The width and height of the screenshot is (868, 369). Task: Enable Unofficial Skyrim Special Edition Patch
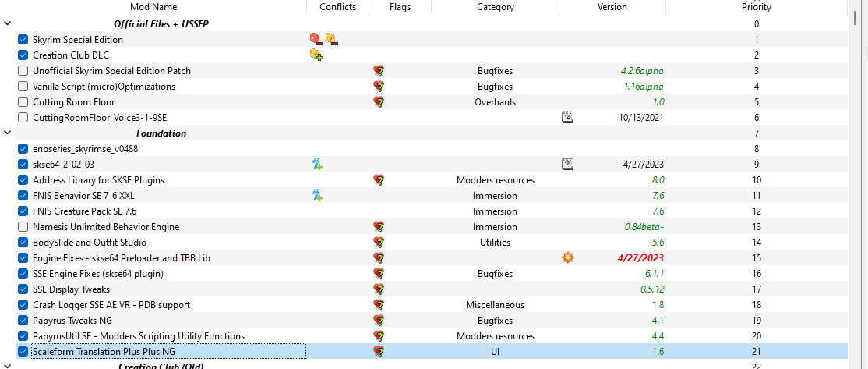point(23,71)
